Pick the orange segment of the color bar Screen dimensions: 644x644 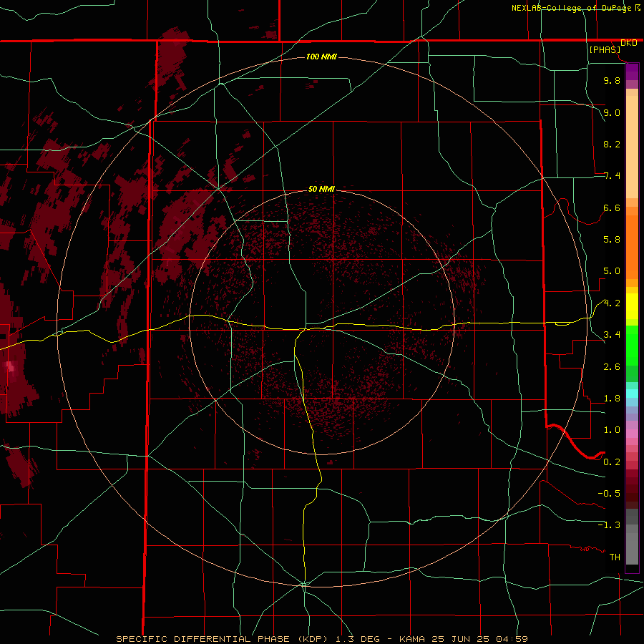tap(632, 247)
